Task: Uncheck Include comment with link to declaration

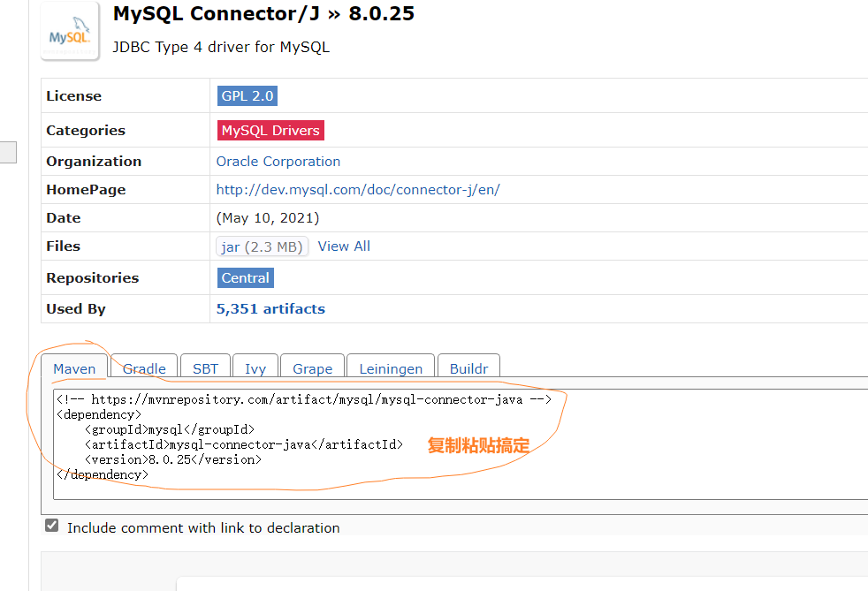Action: [x=52, y=526]
